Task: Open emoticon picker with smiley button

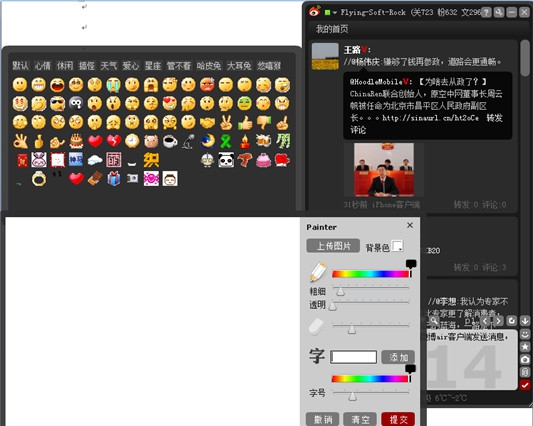Action: click(525, 334)
